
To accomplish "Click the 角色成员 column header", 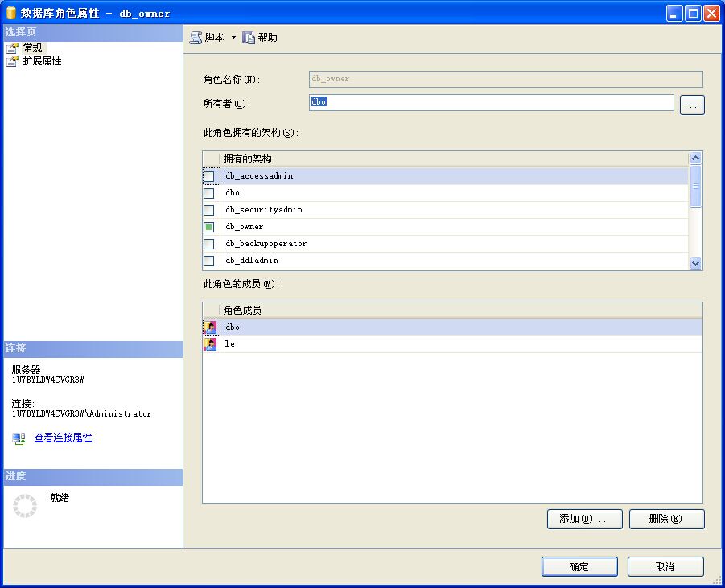I will click(x=461, y=310).
